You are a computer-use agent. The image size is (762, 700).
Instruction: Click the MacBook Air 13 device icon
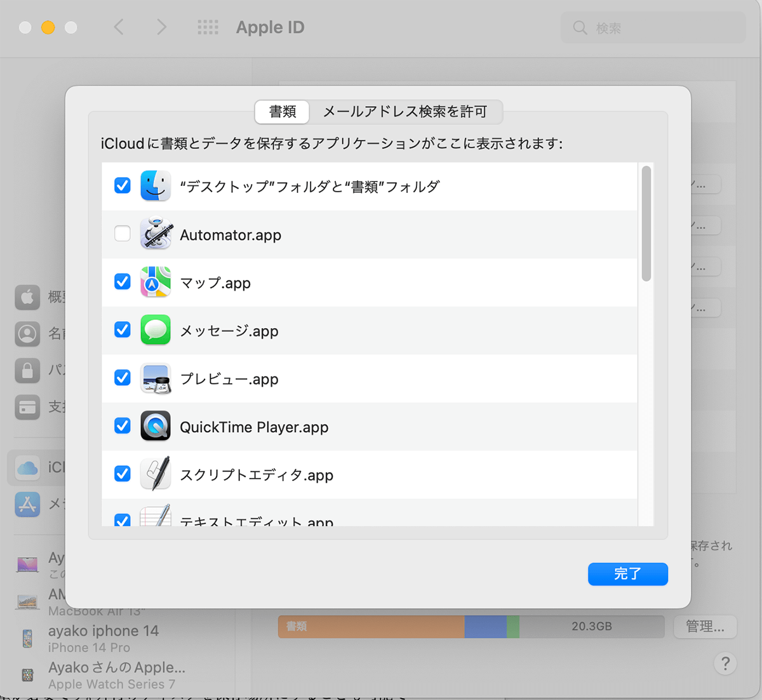(27, 601)
